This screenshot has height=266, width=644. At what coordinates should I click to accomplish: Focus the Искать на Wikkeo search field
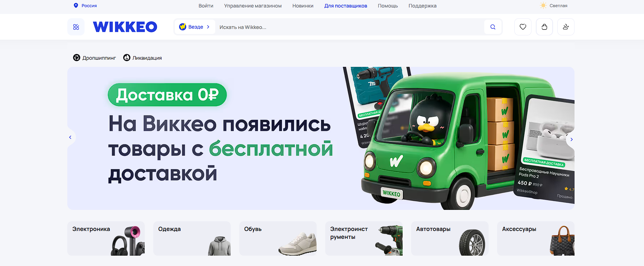point(349,27)
